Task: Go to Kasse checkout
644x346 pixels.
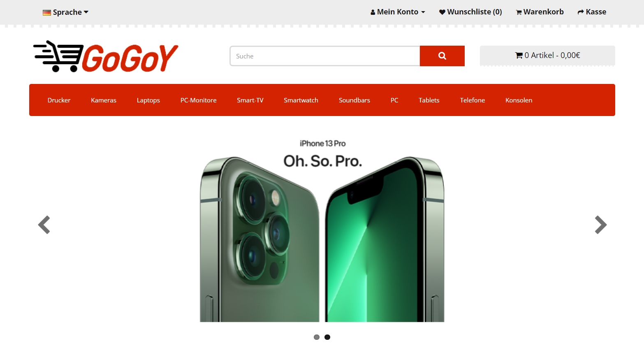Action: point(592,12)
